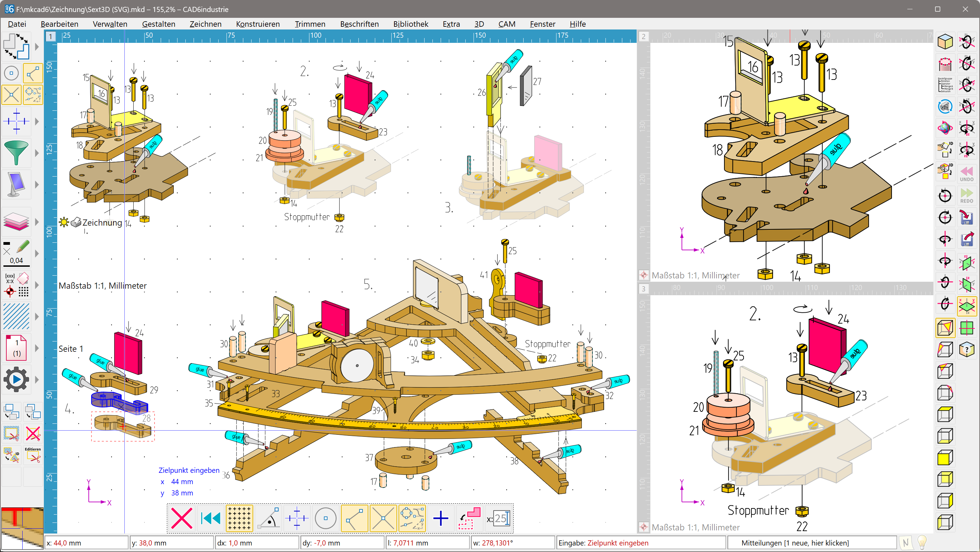Open the layers stack tool
The height and width of the screenshot is (552, 980).
pos(16,222)
